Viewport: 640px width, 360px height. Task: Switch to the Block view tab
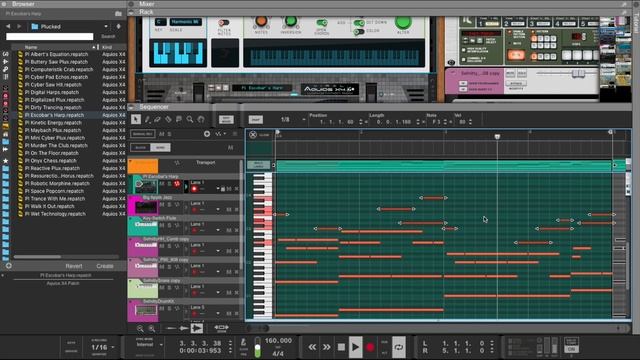(x=140, y=147)
